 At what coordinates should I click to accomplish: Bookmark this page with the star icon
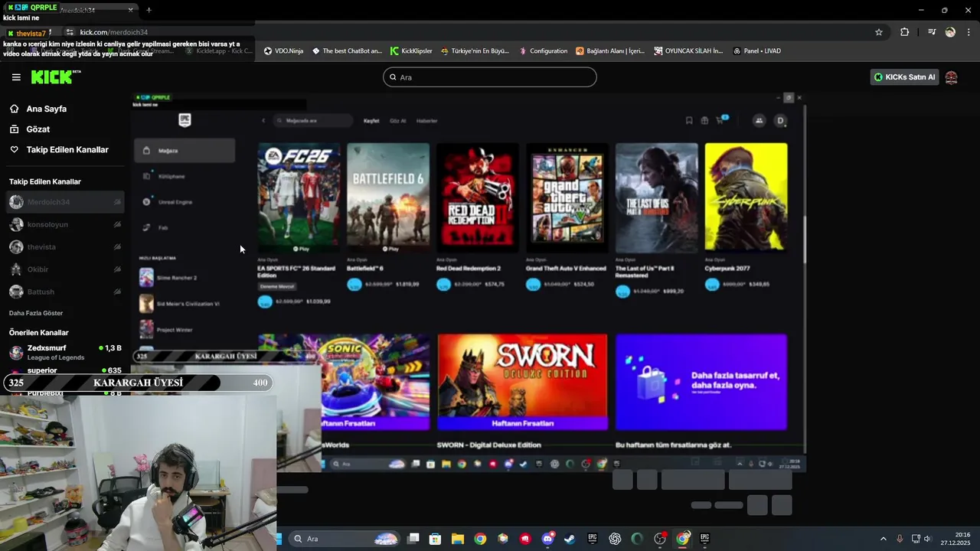(x=879, y=32)
